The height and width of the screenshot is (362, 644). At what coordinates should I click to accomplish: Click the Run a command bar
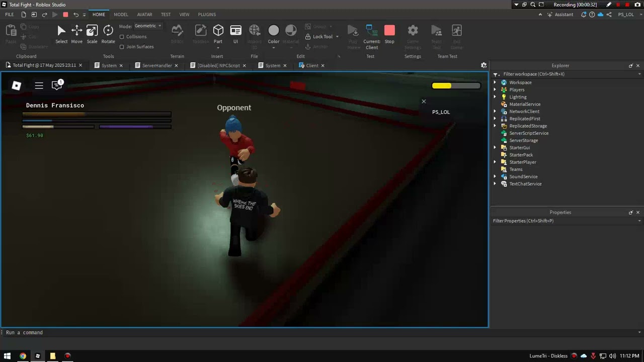pos(322,332)
